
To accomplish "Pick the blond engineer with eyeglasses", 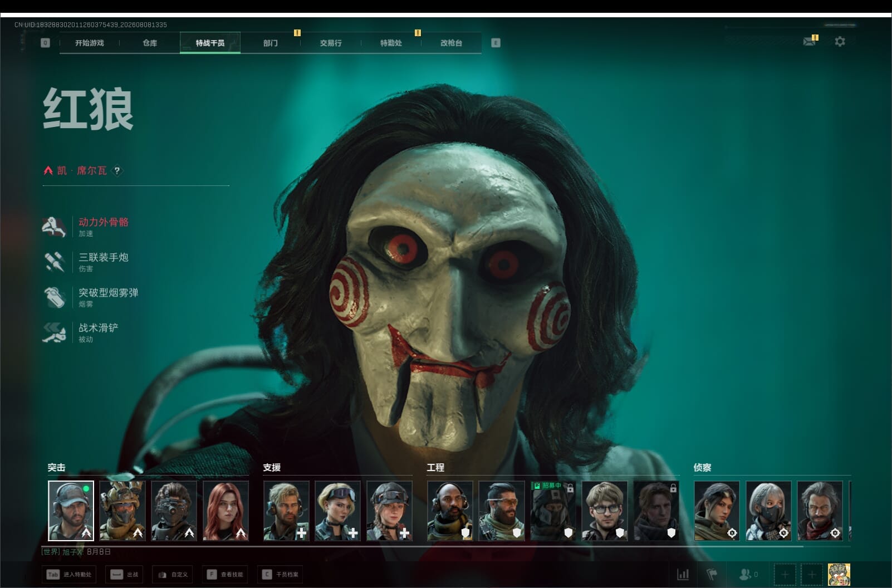I will click(605, 511).
